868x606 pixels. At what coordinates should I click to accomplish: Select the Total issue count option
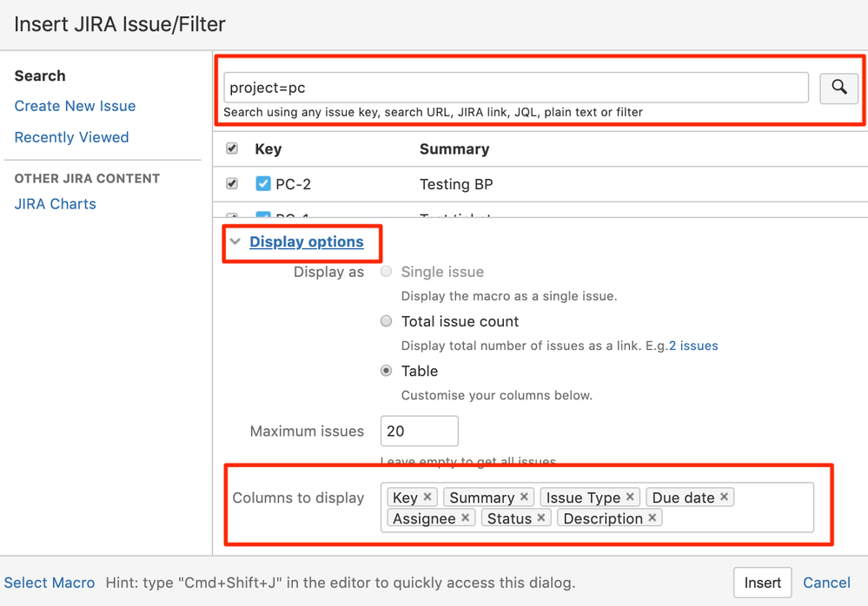click(387, 321)
